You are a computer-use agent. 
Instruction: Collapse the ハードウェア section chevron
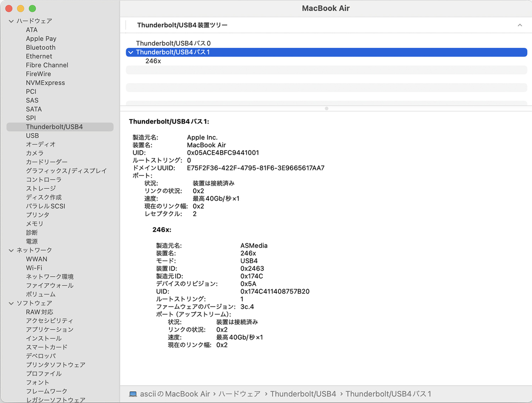pos(11,21)
